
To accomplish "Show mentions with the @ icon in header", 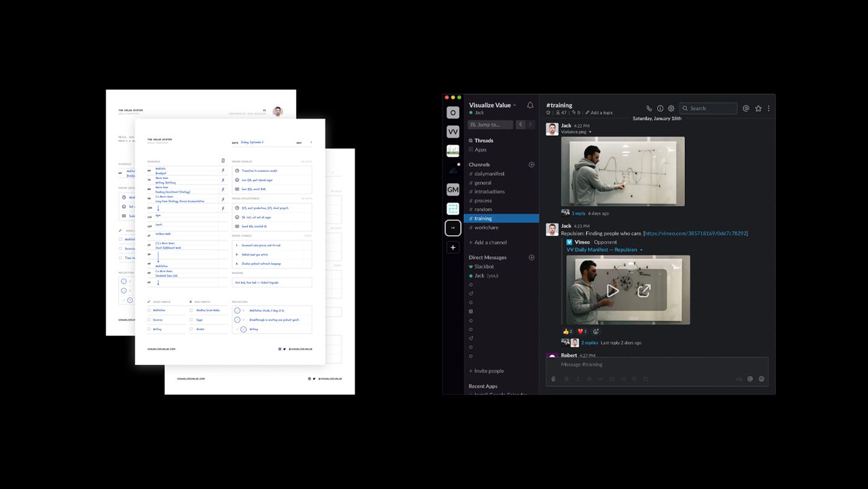I will point(746,109).
